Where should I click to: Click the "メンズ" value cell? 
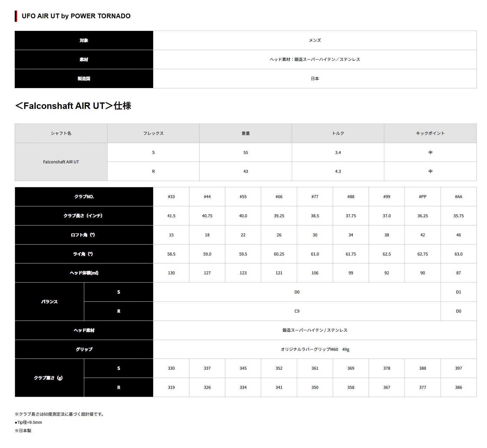[315, 40]
